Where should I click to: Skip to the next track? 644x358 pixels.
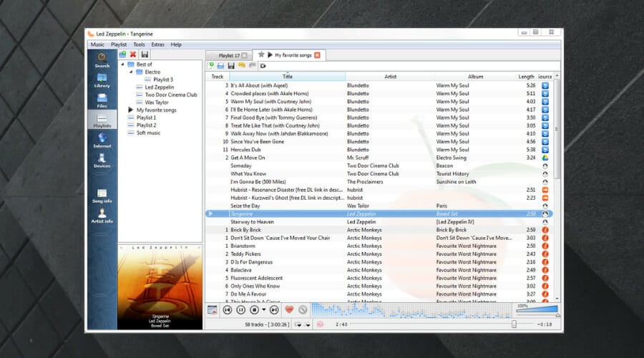[x=274, y=310]
